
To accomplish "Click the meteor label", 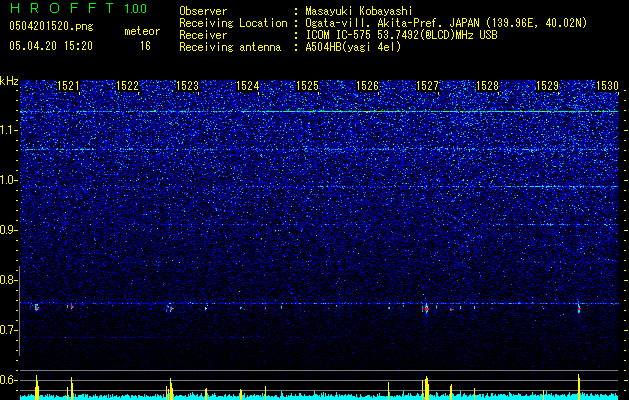I will point(142,31).
